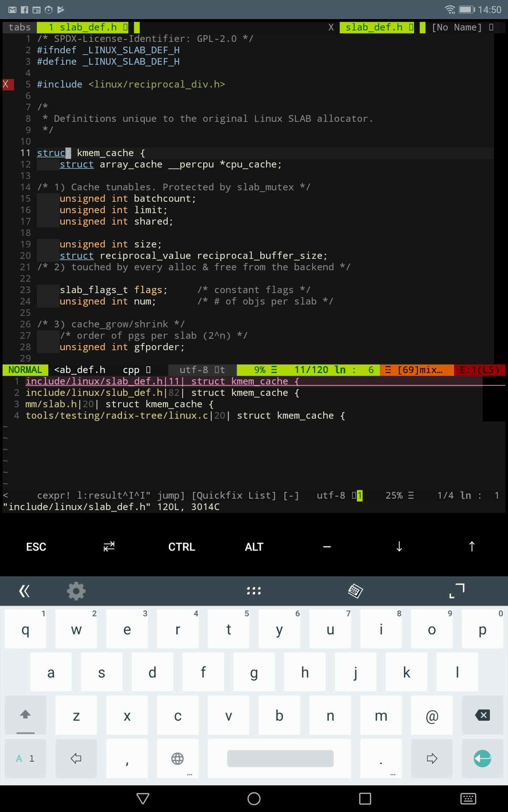
Task: Toggle the ALT modifier key
Action: pos(254,547)
